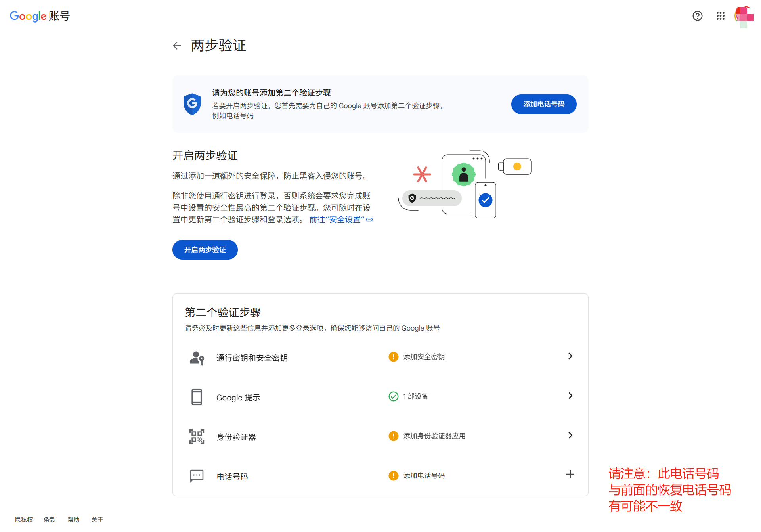Expand the 身份验证器 row chevron
761x532 pixels.
[x=570, y=435]
